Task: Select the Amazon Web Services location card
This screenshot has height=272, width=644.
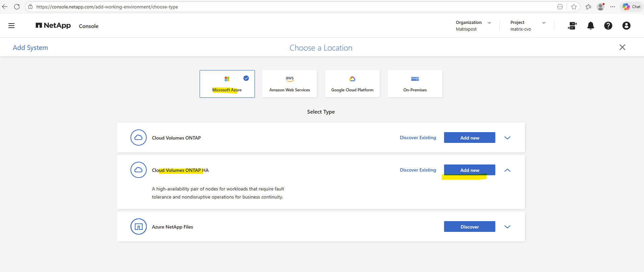Action: click(290, 84)
